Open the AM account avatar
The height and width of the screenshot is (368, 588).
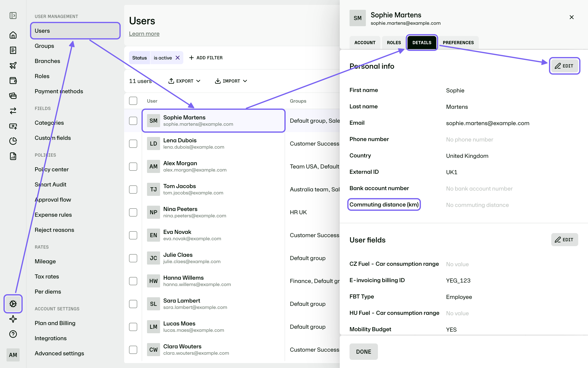[x=13, y=355]
